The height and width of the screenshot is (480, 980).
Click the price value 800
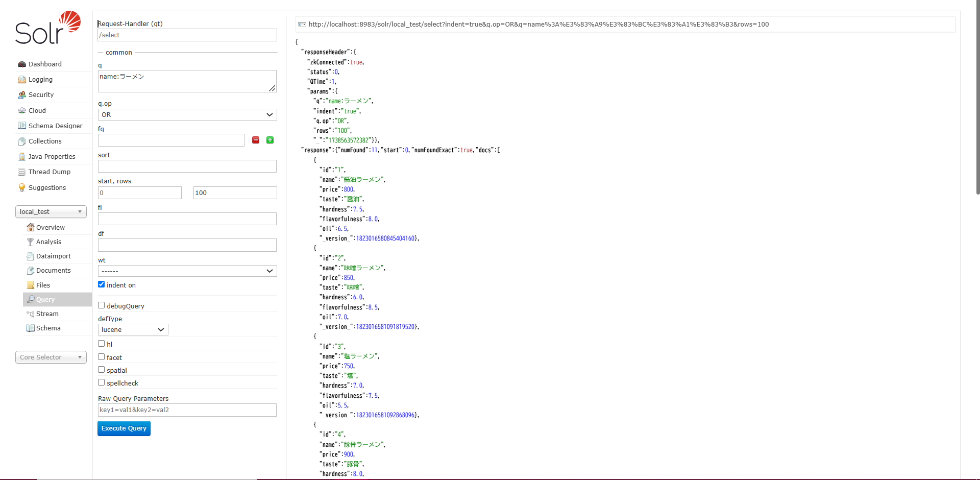click(x=348, y=189)
